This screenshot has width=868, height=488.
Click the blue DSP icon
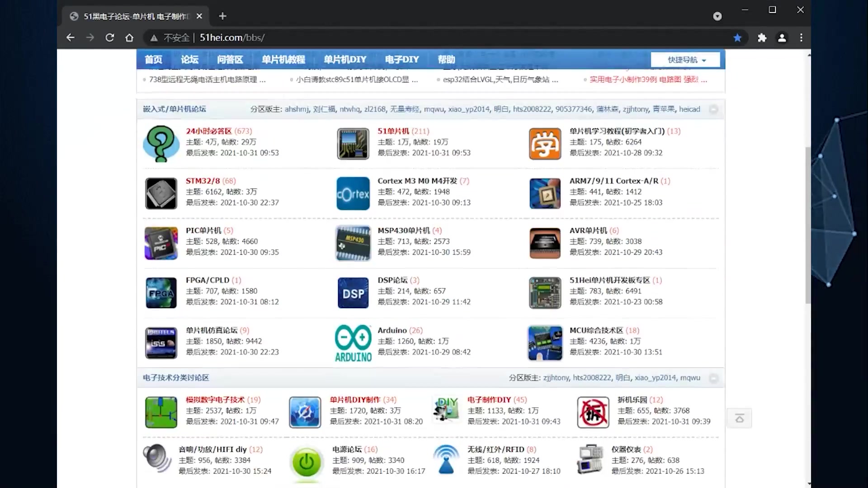pyautogui.click(x=353, y=293)
